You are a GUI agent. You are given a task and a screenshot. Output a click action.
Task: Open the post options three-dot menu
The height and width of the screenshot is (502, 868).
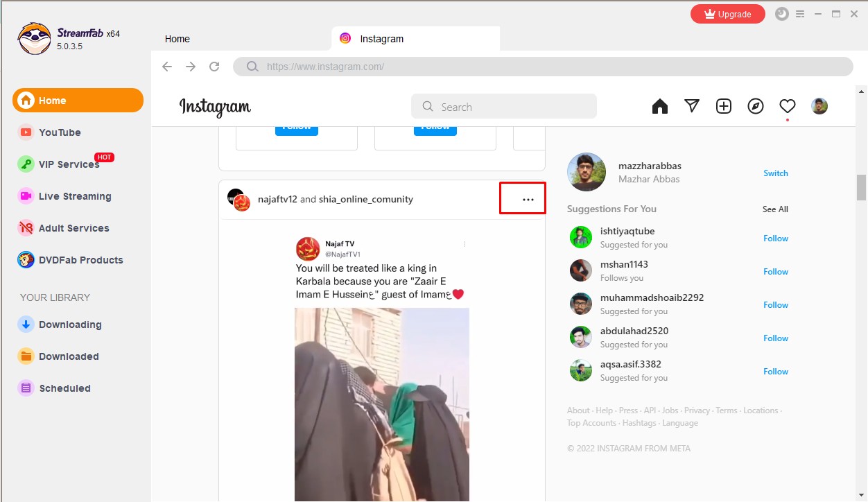[528, 200]
